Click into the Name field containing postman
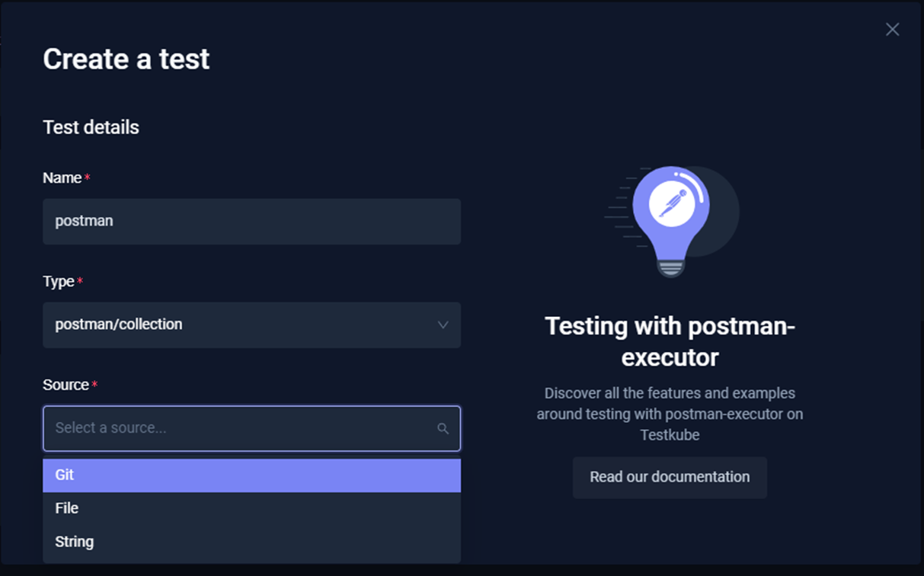Screen dimensions: 924x576 click(x=251, y=222)
